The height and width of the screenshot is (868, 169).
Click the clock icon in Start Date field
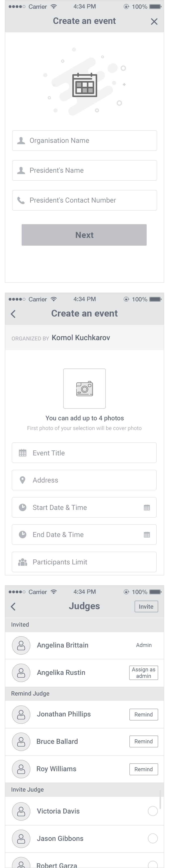pos(23,507)
